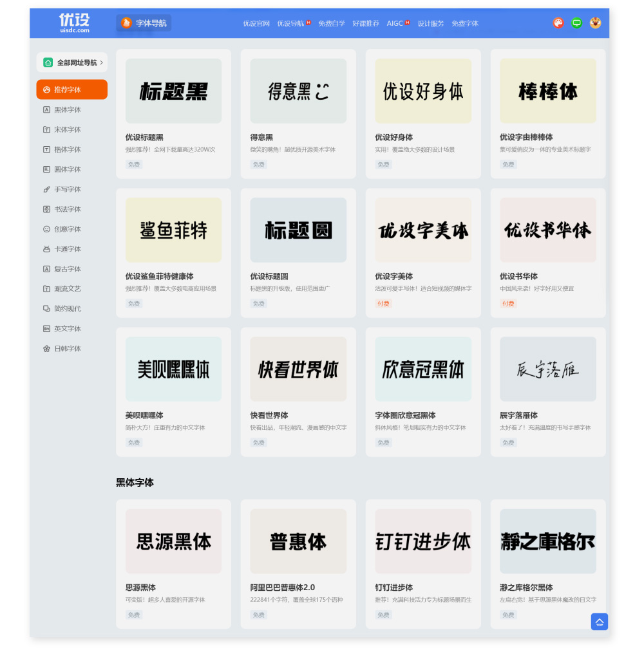Image resolution: width=644 pixels, height=650 pixels.
Task: Click the 复古字体 sidebar icon
Action: tap(46, 268)
